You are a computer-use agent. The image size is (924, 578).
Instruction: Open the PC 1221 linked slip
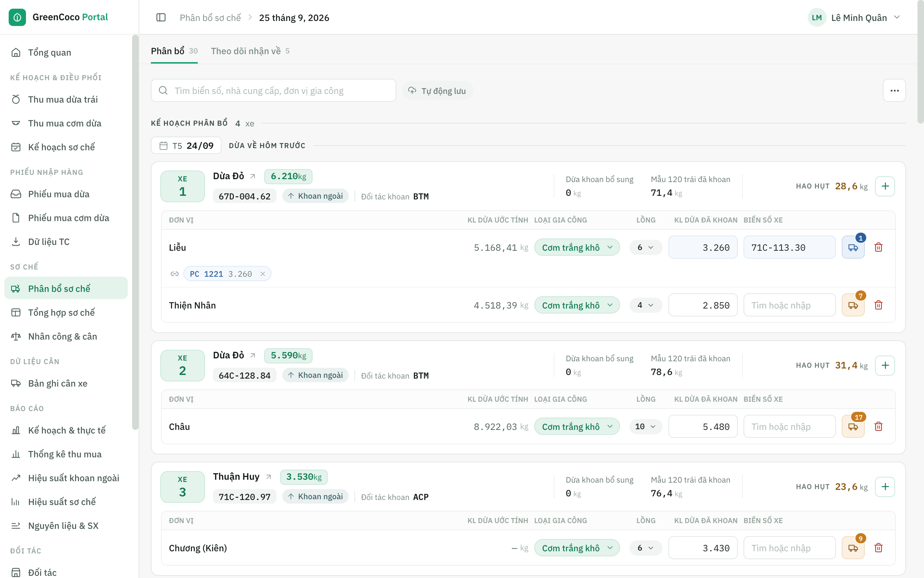[220, 274]
